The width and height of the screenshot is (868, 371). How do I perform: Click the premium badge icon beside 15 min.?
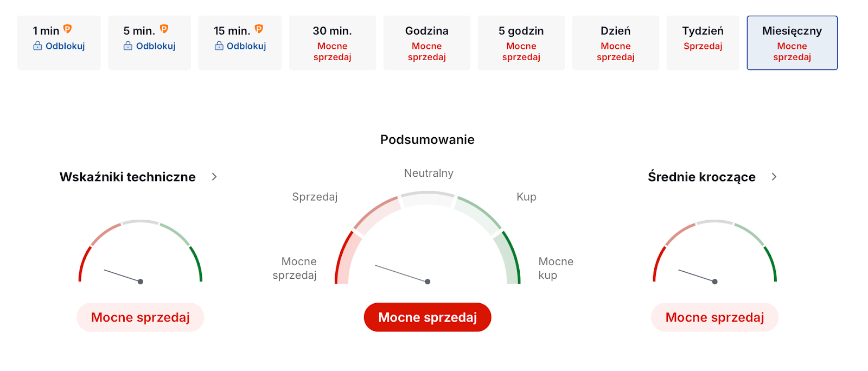[259, 29]
